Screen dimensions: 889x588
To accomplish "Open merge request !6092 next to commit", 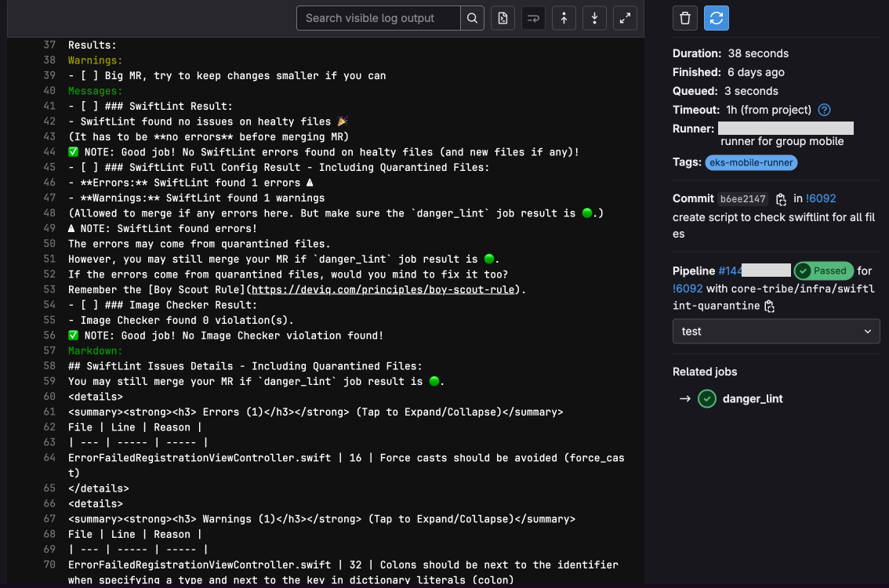I will [821, 199].
